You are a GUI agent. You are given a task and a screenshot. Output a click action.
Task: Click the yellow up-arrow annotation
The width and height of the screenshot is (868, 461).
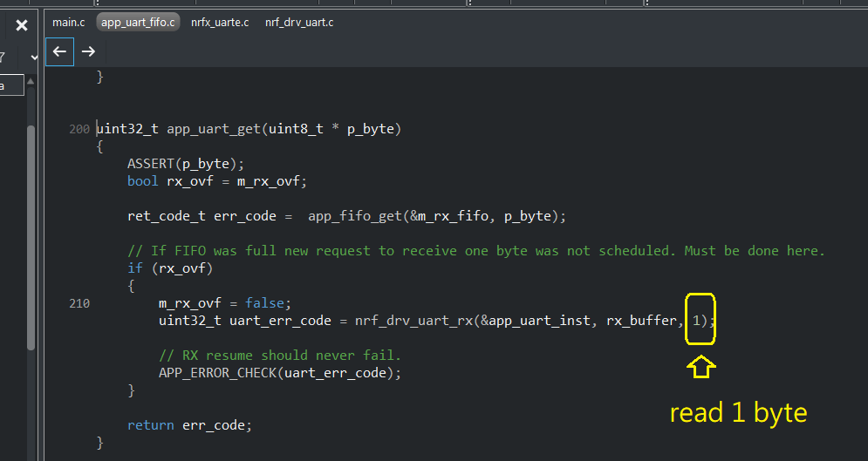(x=701, y=367)
